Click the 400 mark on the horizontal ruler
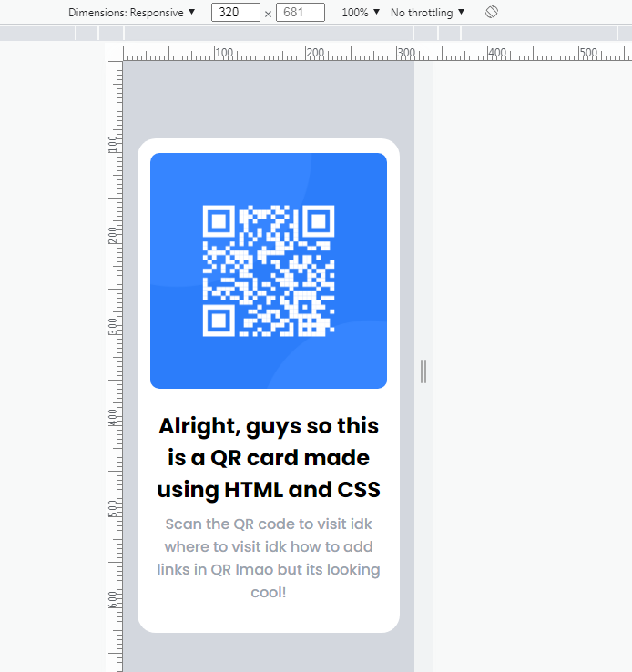The height and width of the screenshot is (672, 632). [x=497, y=53]
